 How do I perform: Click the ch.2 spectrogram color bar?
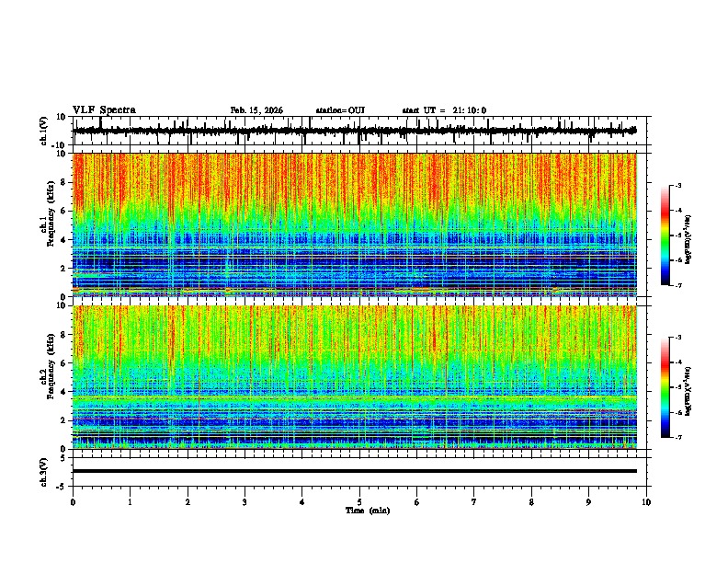pyautogui.click(x=665, y=387)
